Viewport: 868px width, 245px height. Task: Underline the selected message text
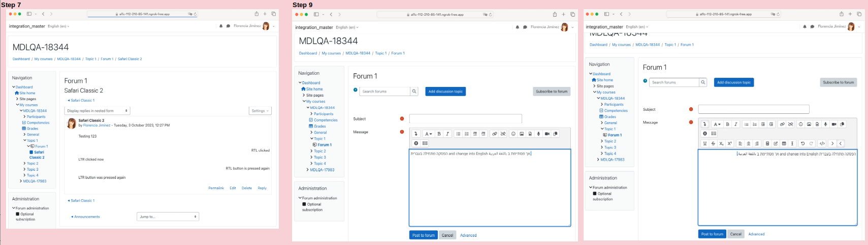[705, 143]
